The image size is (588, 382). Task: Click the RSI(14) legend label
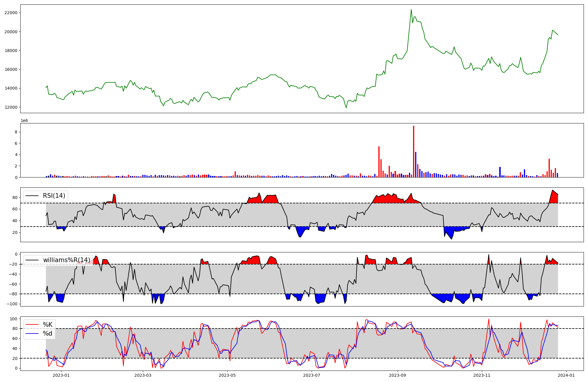click(54, 196)
